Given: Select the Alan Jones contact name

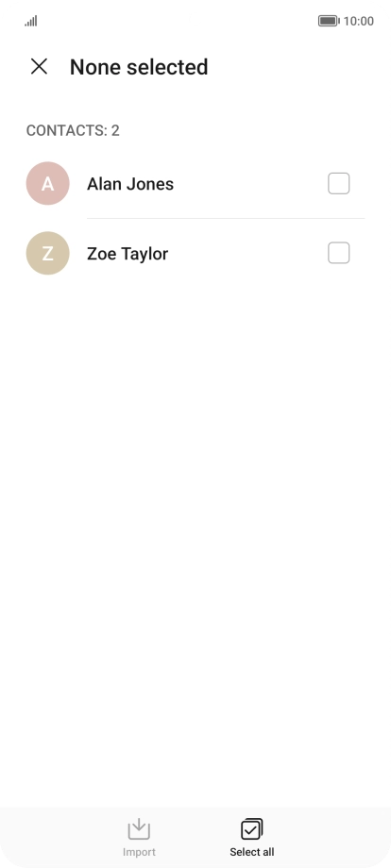Looking at the screenshot, I should coord(130,184).
